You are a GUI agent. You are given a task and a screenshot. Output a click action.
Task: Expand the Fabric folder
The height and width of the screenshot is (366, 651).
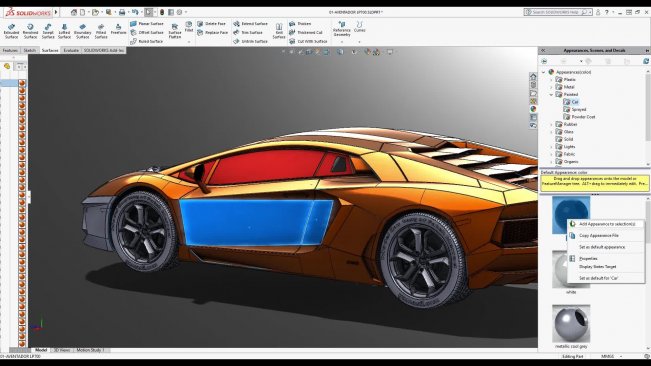coord(551,154)
